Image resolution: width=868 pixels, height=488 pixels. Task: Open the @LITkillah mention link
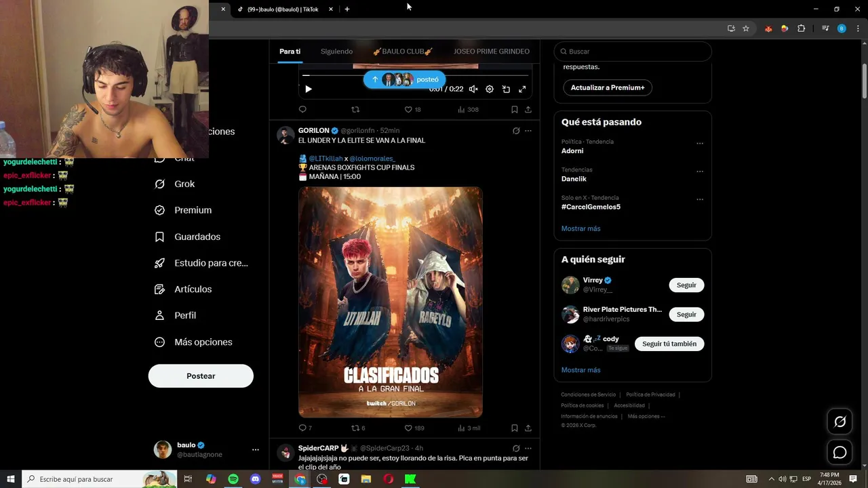pyautogui.click(x=325, y=159)
